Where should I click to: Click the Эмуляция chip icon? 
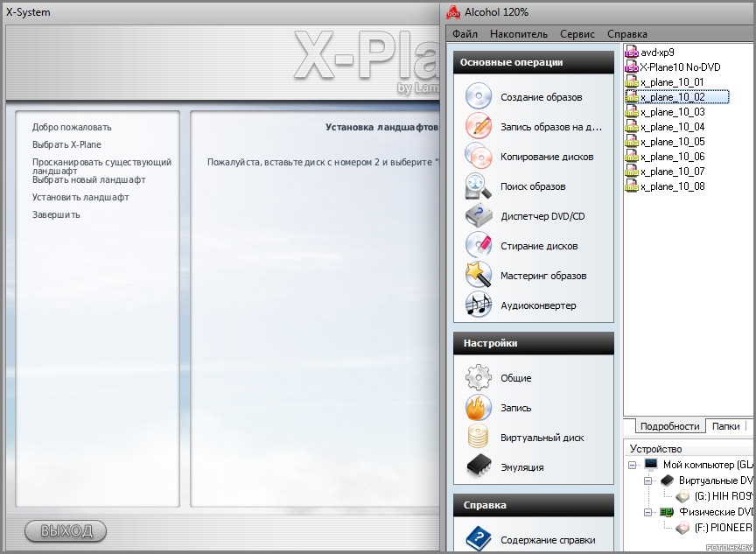click(x=479, y=466)
